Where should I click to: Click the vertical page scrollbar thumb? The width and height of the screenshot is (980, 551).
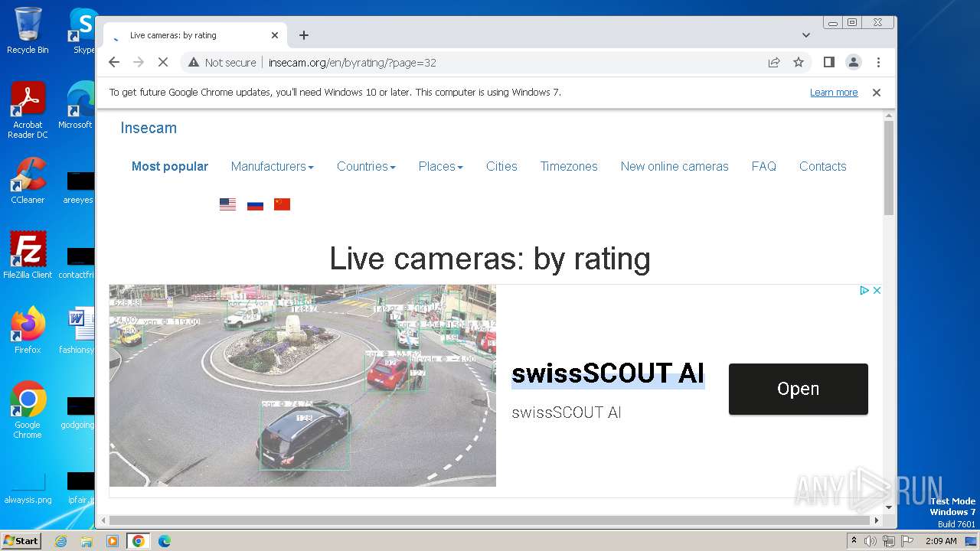[x=889, y=168]
